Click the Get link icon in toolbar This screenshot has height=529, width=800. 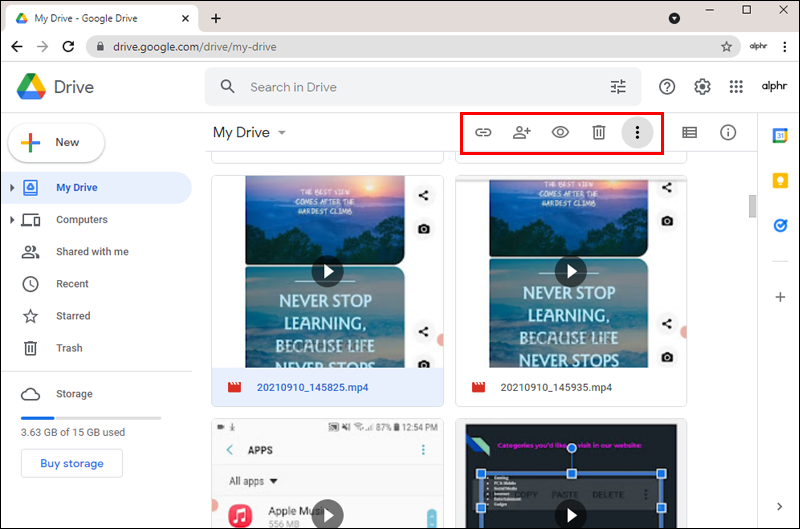pyautogui.click(x=483, y=133)
